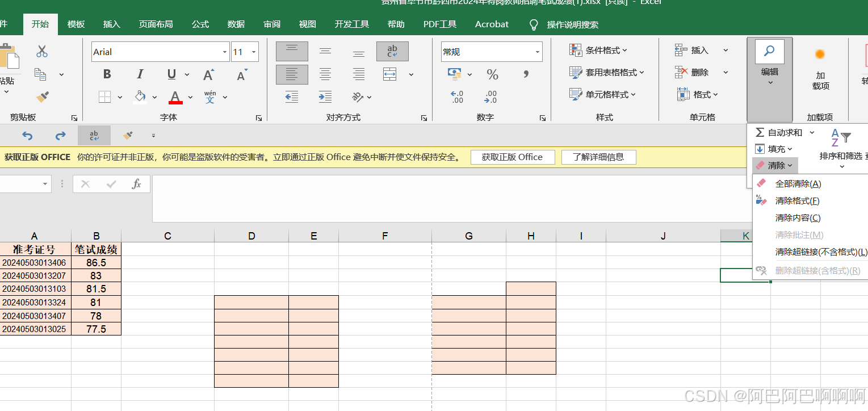Toggle bold formatting

107,74
